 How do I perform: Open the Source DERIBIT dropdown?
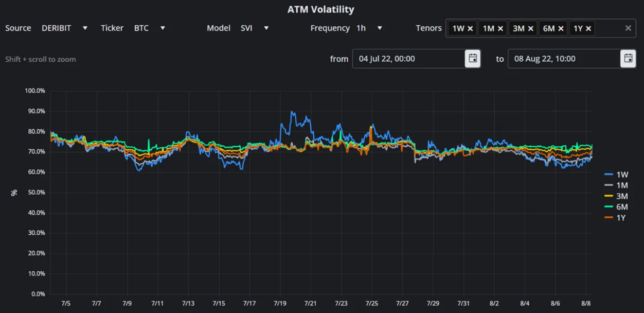click(64, 28)
